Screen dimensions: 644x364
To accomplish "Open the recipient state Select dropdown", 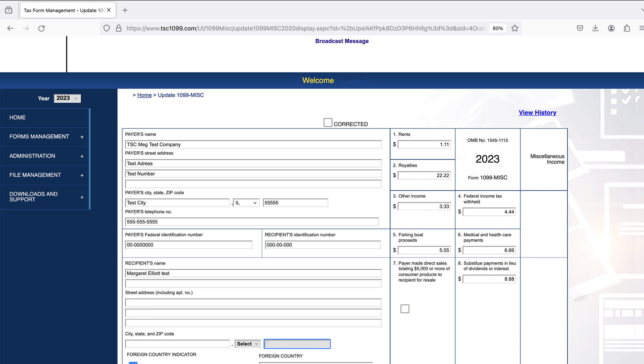I will click(248, 344).
